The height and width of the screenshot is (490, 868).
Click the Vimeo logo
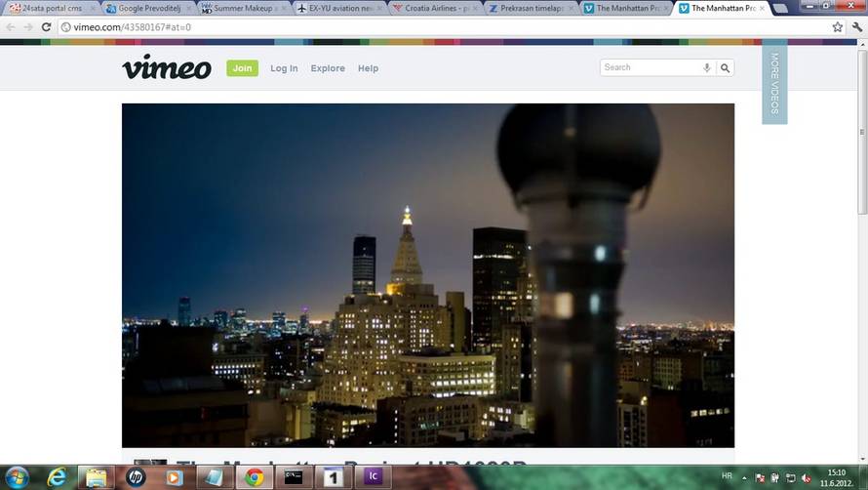point(167,67)
